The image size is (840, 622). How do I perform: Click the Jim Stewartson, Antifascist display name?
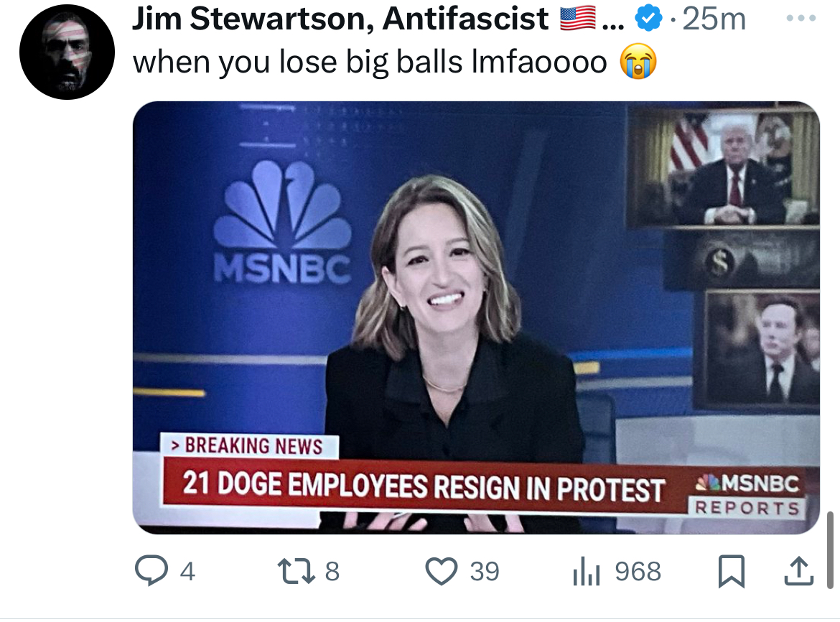tap(340, 19)
